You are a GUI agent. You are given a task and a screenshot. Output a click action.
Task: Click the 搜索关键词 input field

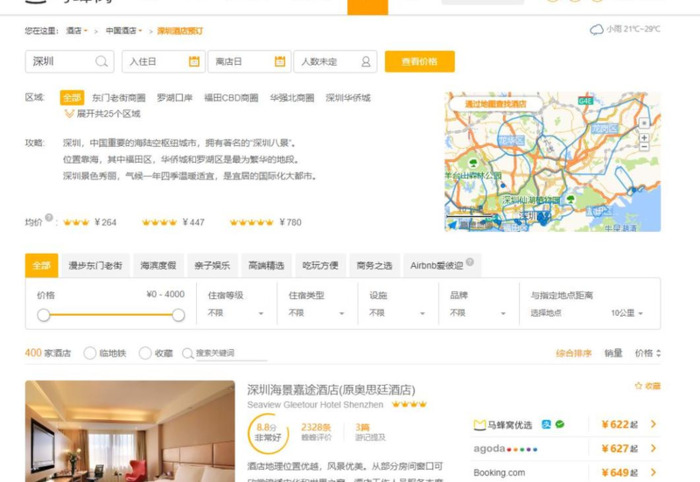(x=231, y=353)
